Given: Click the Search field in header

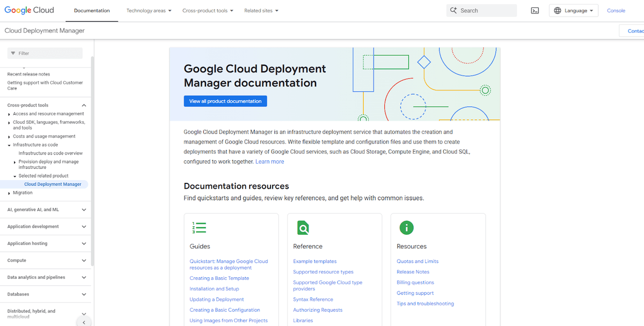Looking at the screenshot, I should pyautogui.click(x=481, y=11).
